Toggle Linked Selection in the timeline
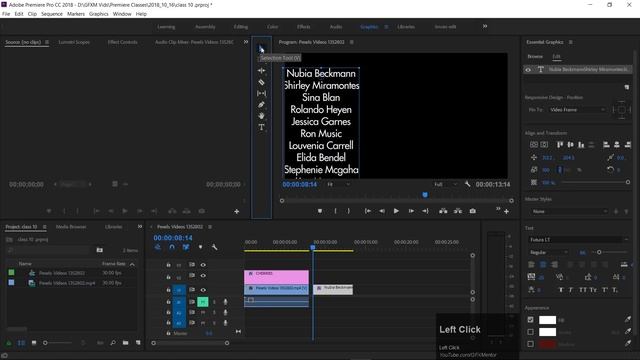The image size is (640, 360). [x=186, y=247]
